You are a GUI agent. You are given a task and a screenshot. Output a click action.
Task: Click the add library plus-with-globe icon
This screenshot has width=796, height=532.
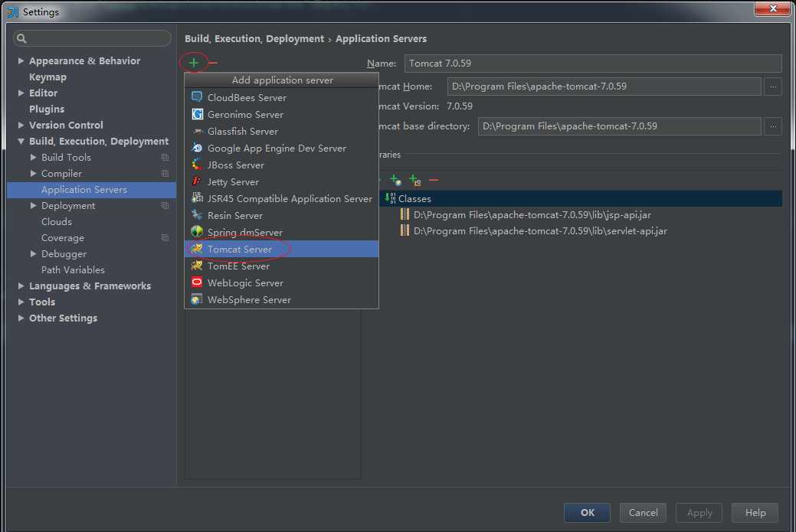(x=395, y=180)
